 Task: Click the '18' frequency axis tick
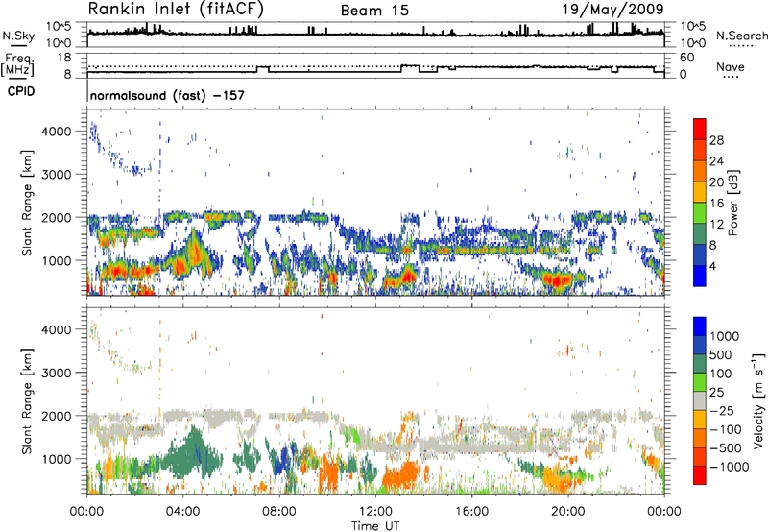coord(64,58)
